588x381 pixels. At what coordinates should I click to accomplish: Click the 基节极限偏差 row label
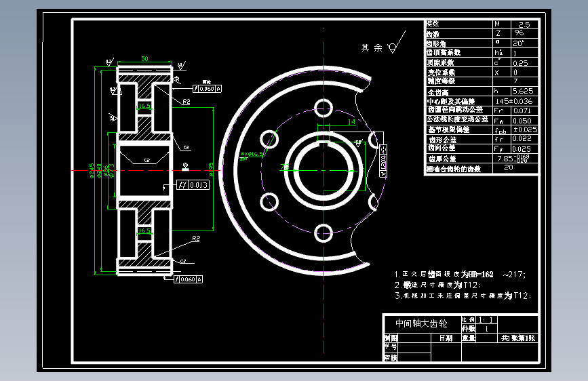(449, 129)
